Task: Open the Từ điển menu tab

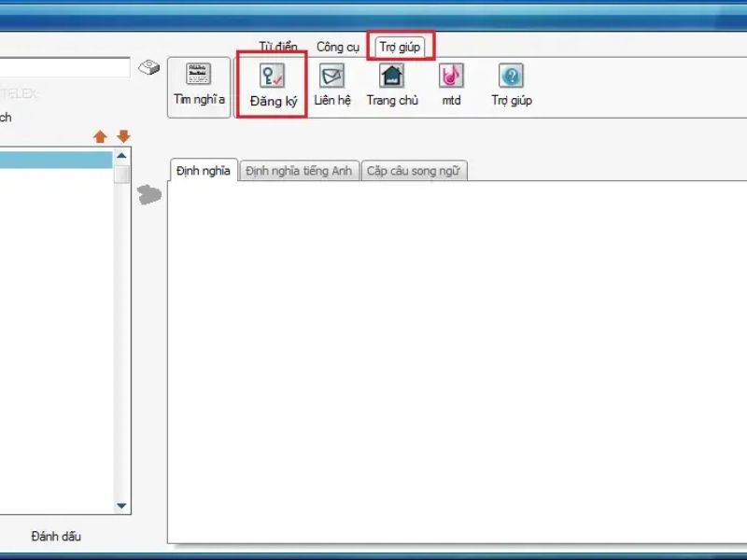Action: [x=278, y=47]
